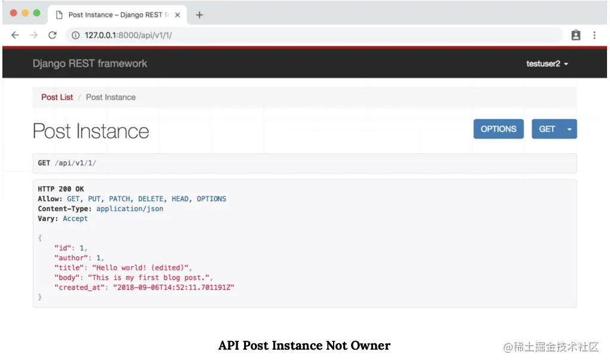Image resolution: width=610 pixels, height=364 pixels.
Task: Send an OPTIONS request with the OPTIONS button
Action: click(498, 129)
